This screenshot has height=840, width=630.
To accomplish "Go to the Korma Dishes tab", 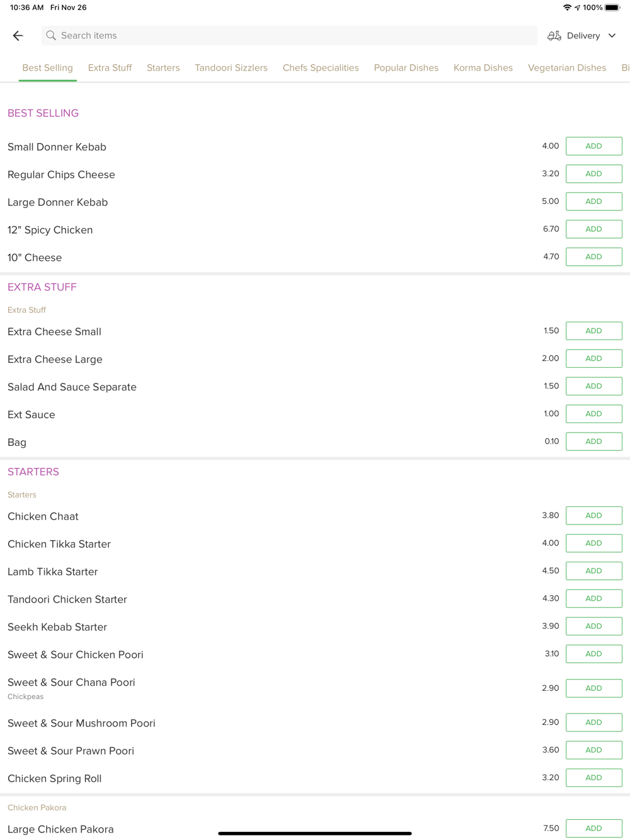I will pos(483,68).
